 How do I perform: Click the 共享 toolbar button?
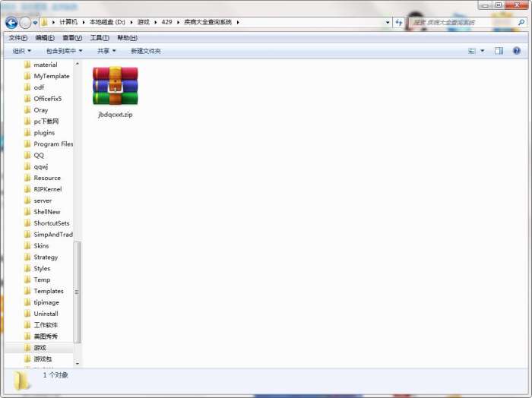coord(106,51)
